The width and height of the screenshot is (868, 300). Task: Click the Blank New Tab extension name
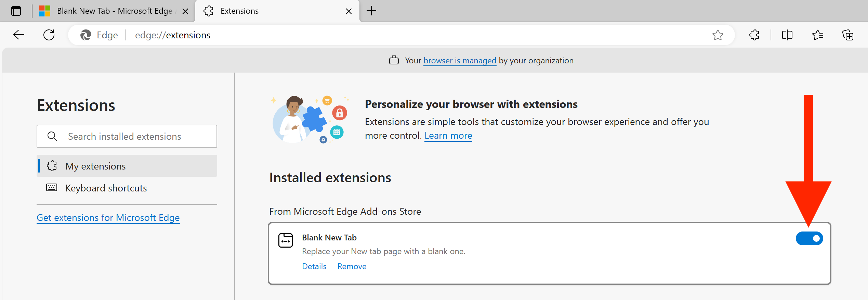[x=329, y=238]
